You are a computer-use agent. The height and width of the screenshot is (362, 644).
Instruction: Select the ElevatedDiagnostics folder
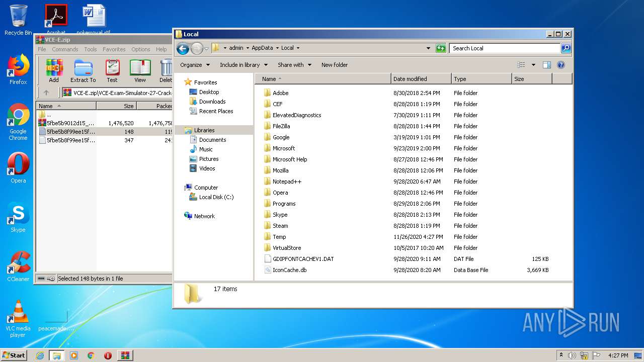click(297, 115)
